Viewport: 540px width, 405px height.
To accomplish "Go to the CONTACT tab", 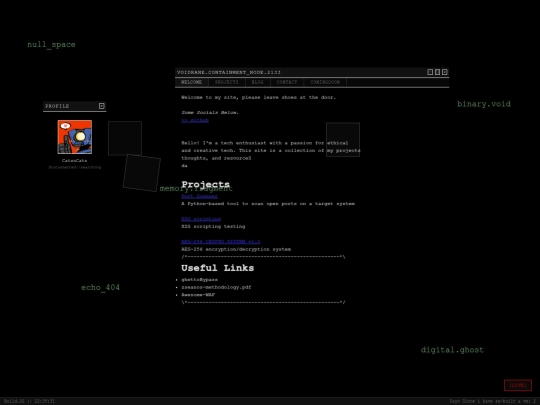I will [x=287, y=82].
